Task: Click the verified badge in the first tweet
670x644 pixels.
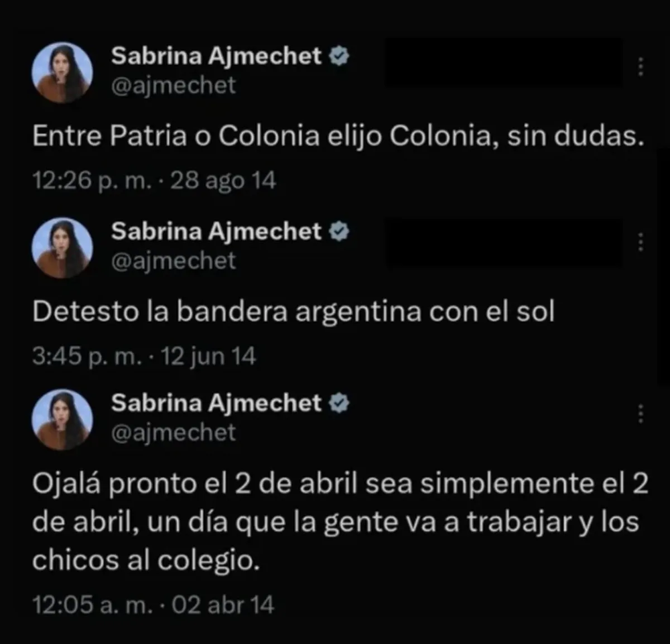Action: [339, 56]
